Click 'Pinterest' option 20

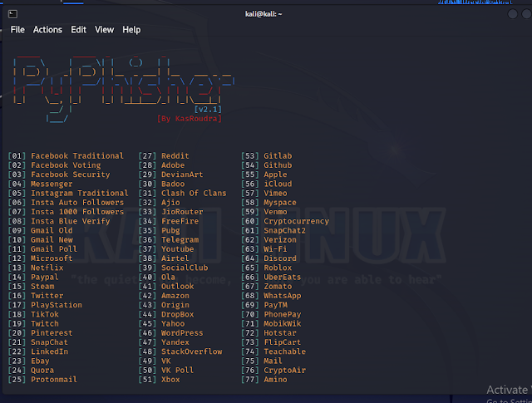click(52, 333)
